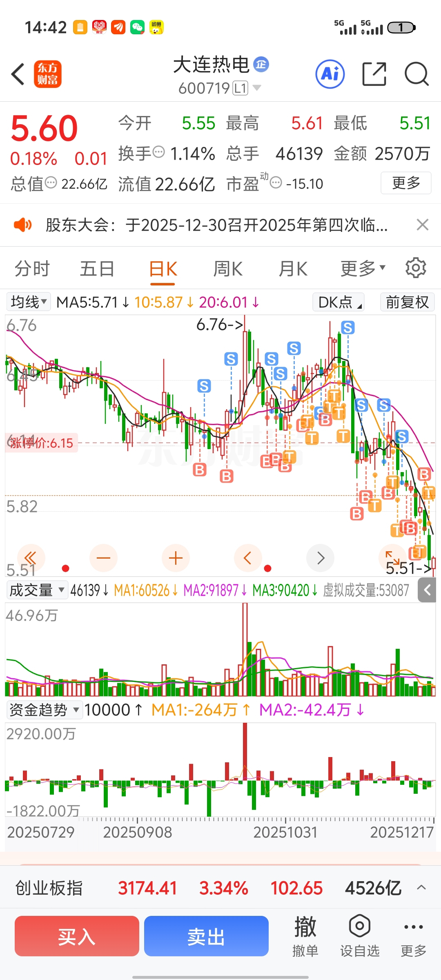Open the 均线 indicator dropdown
Image resolution: width=441 pixels, height=980 pixels.
point(29,302)
